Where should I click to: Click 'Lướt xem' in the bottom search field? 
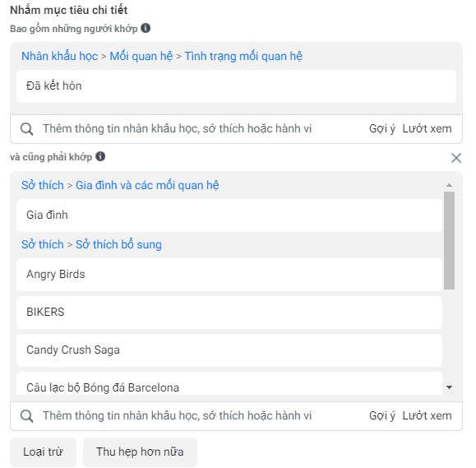[427, 415]
